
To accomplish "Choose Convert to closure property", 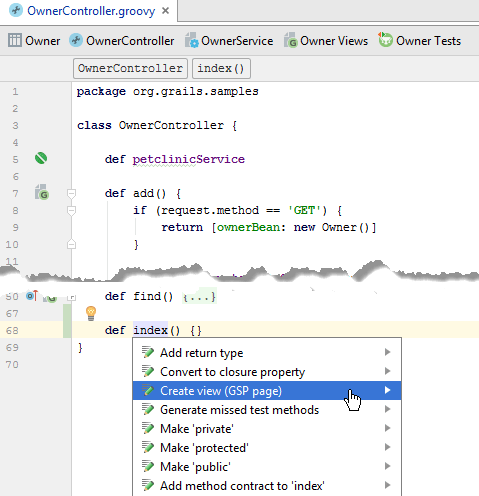I will (267, 372).
